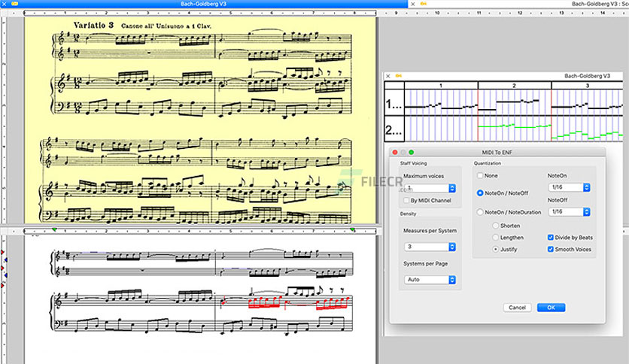Click measure 2 header in piano roll

coord(515,86)
